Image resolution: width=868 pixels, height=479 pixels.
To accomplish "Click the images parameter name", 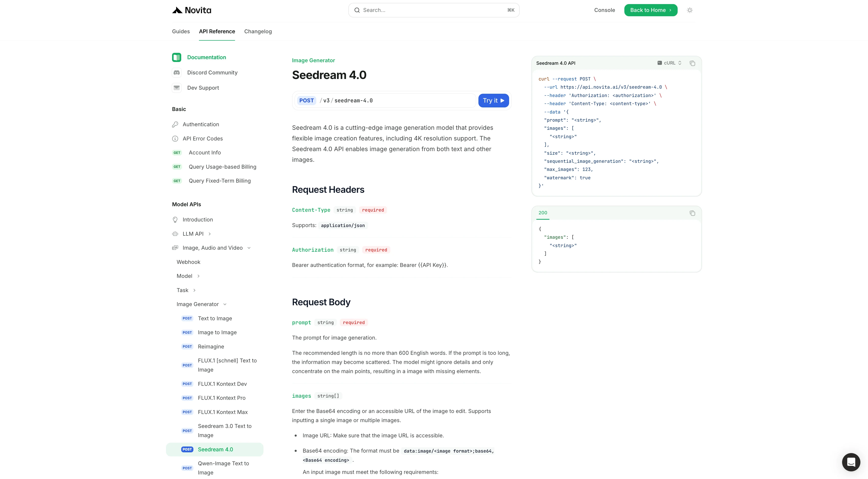I will 301,396.
